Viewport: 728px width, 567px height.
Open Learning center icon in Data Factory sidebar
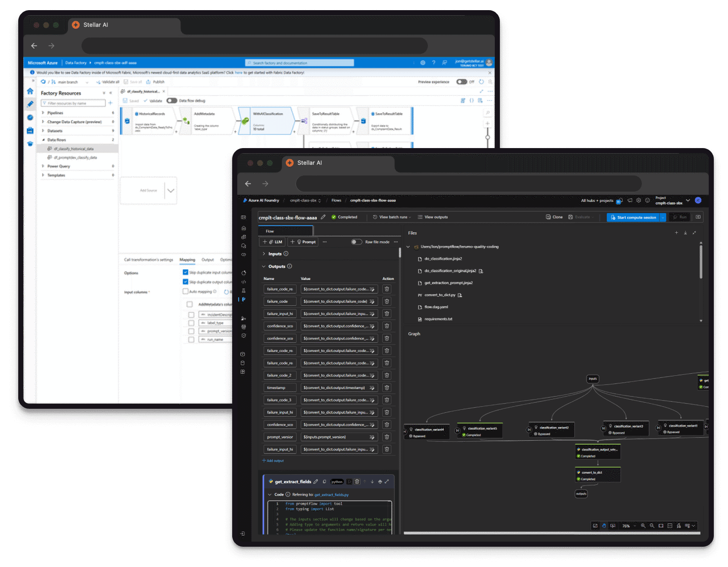pos(30,144)
